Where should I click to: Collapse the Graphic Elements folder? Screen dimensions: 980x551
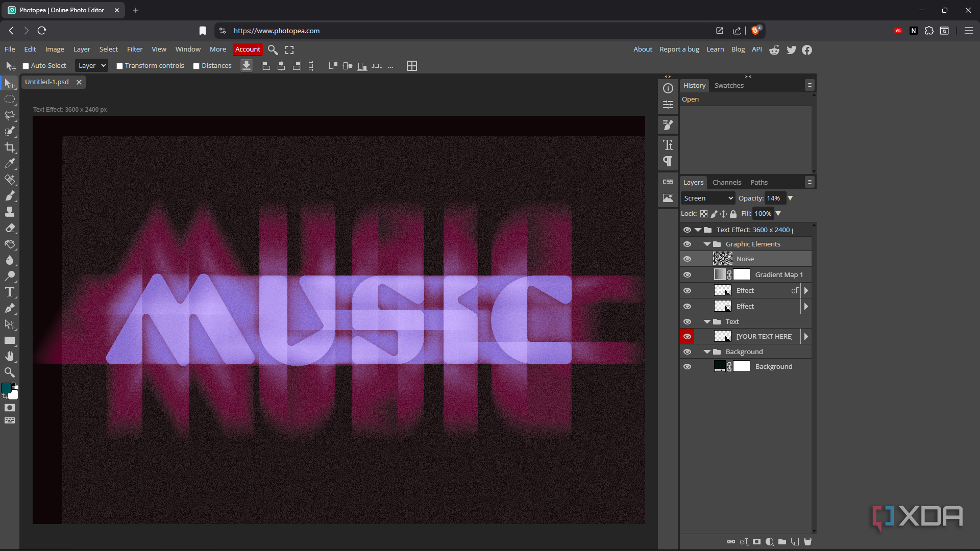tap(707, 244)
